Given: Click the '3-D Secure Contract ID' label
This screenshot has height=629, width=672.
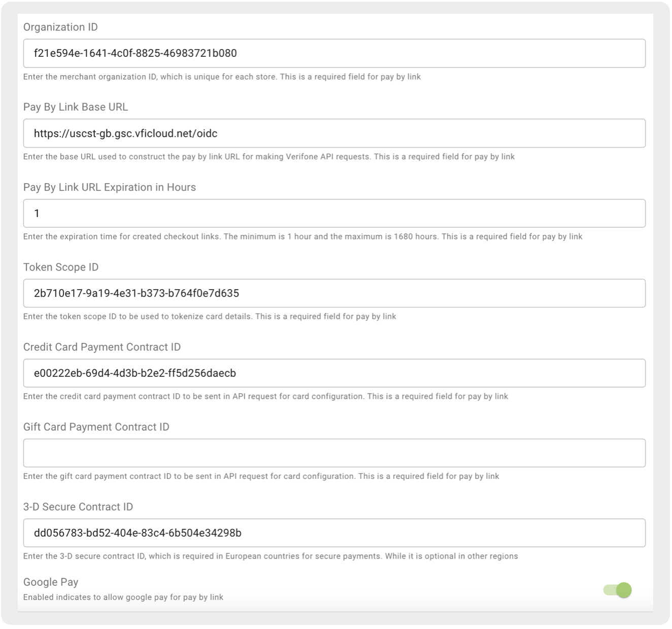Looking at the screenshot, I should (x=78, y=507).
